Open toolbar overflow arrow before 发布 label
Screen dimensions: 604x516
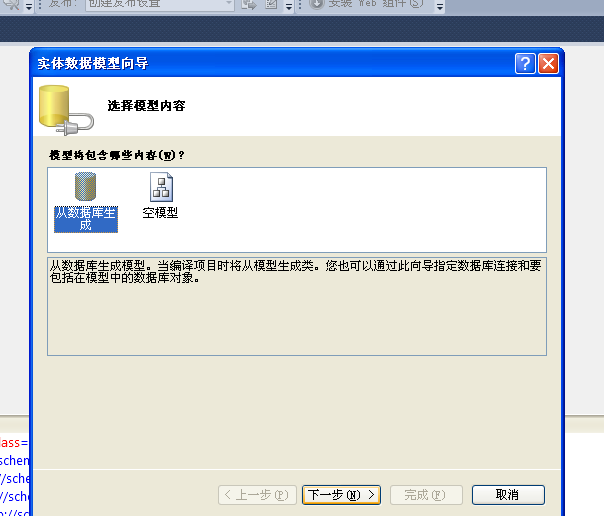coord(29,6)
